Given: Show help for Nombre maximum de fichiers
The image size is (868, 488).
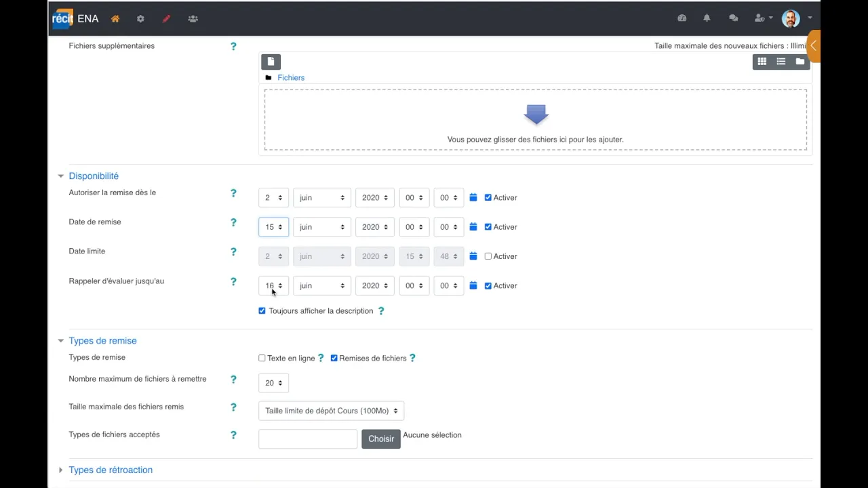Looking at the screenshot, I should [233, 380].
